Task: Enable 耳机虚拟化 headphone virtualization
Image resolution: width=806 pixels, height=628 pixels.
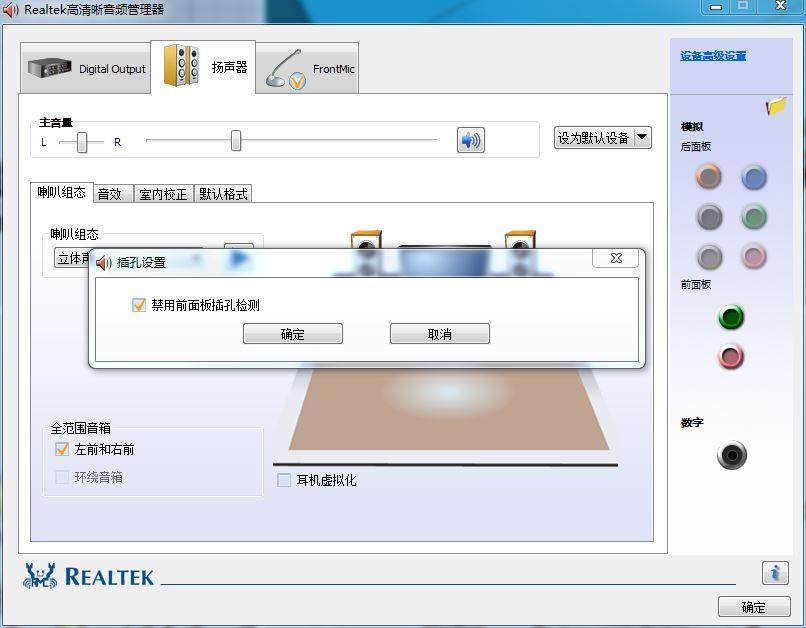Action: click(283, 480)
